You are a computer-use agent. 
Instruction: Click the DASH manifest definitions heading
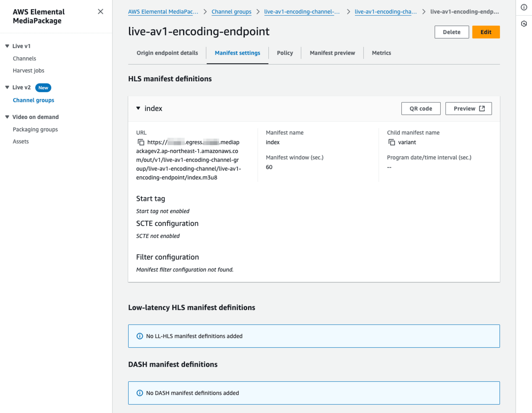173,364
